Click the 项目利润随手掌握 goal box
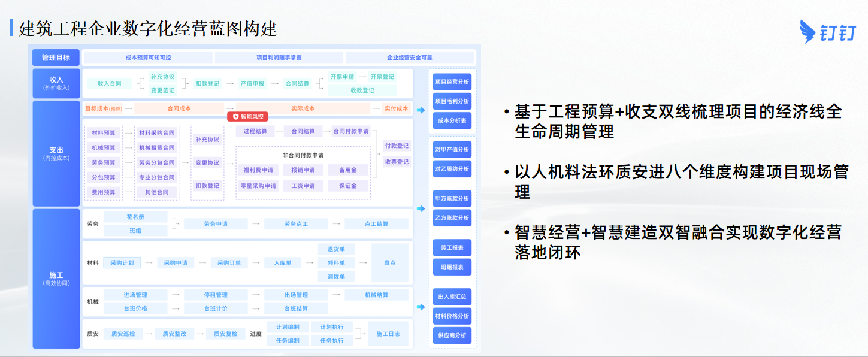The width and height of the screenshot is (868, 357). tap(279, 58)
